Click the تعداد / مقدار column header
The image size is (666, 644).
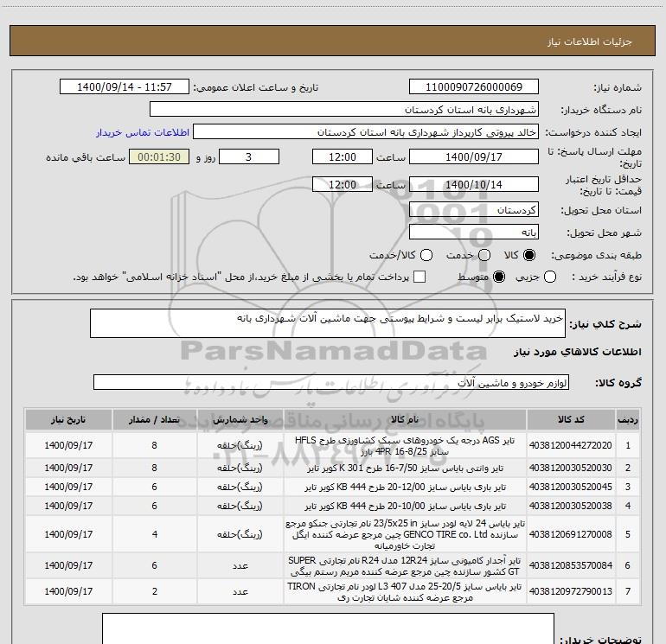pyautogui.click(x=154, y=420)
